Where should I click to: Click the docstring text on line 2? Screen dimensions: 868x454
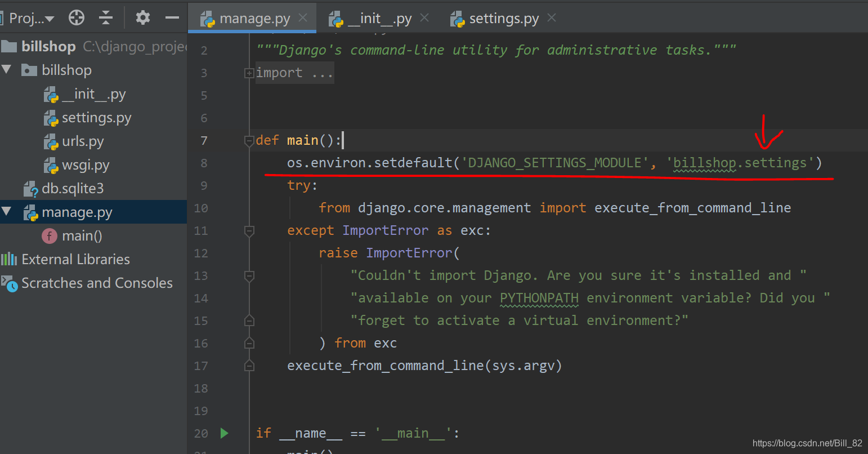[x=496, y=50]
